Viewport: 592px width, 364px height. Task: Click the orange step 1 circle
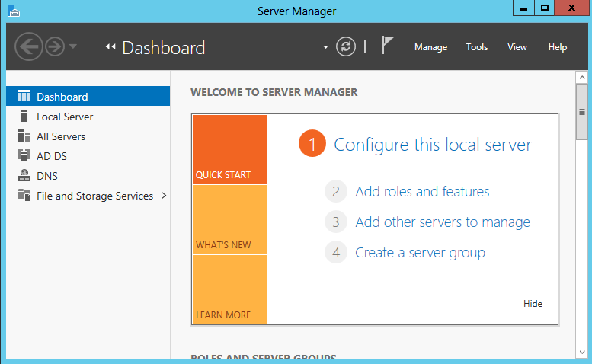pos(312,143)
